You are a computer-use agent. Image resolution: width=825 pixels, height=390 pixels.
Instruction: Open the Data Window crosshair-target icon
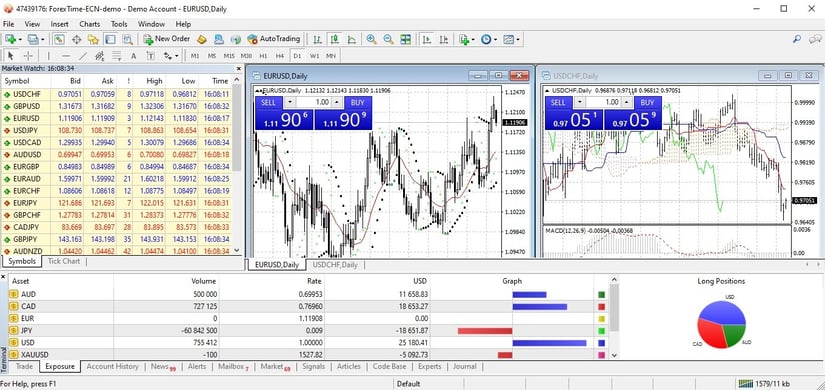click(x=76, y=39)
